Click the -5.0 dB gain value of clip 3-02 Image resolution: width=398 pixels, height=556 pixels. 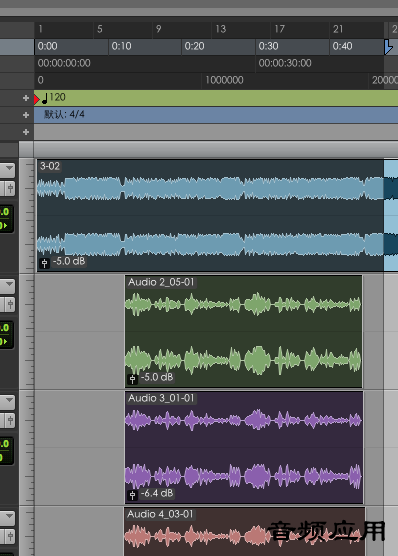point(69,262)
